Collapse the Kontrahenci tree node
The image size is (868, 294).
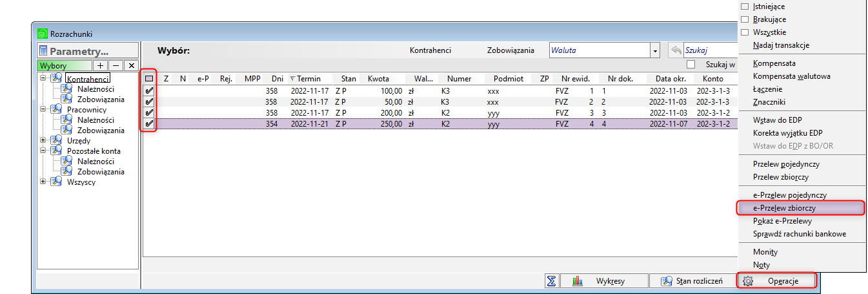click(x=43, y=78)
